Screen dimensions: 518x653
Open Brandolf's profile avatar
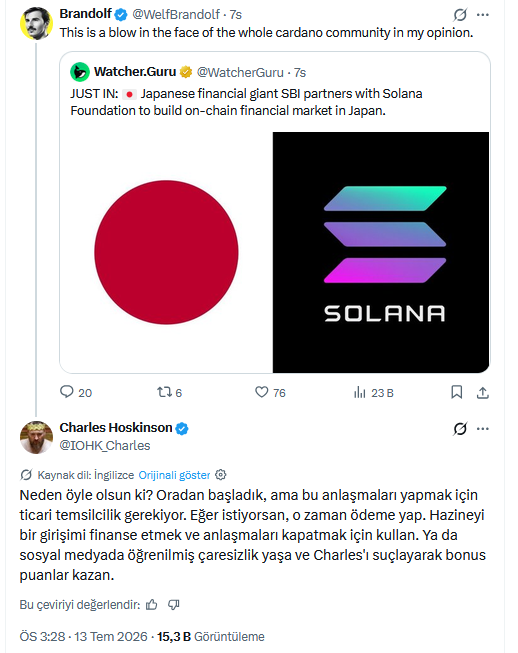36,23
